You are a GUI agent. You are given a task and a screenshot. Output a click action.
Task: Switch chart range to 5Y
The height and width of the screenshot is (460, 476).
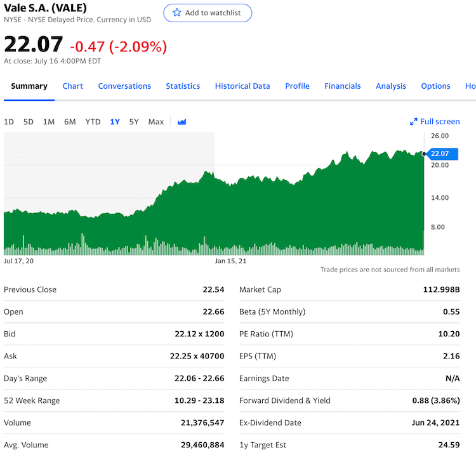134,122
